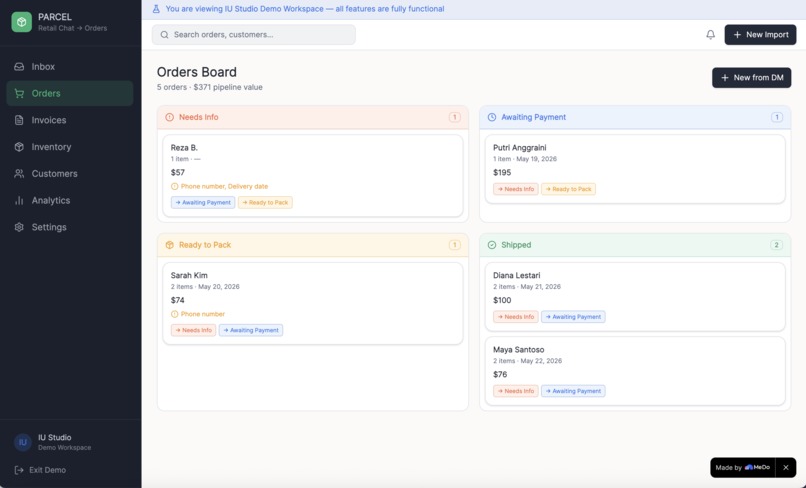Click the Customers people icon
Screen dimensions: 806x488
pos(19,173)
